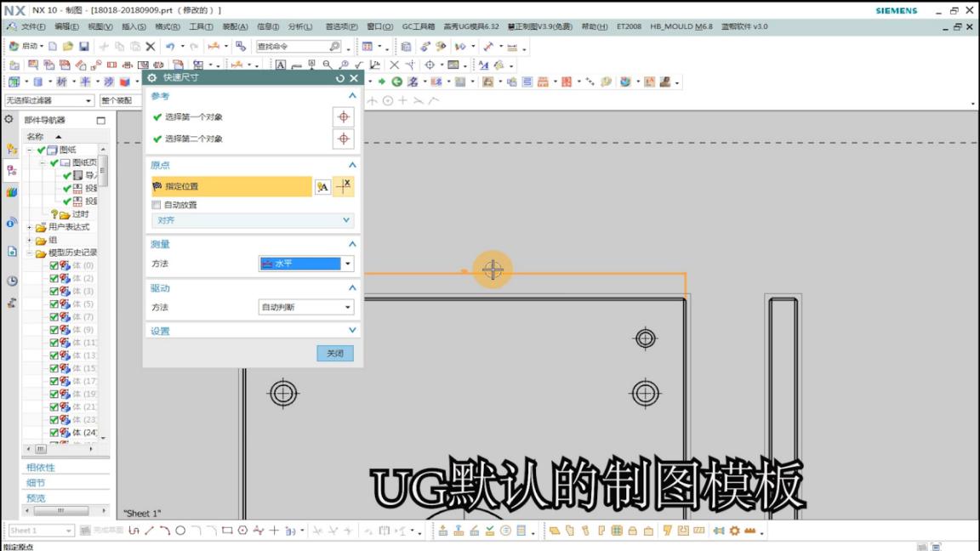Toggle checkbox for 体 (0) in navigator
980x551 pixels.
tap(54, 265)
